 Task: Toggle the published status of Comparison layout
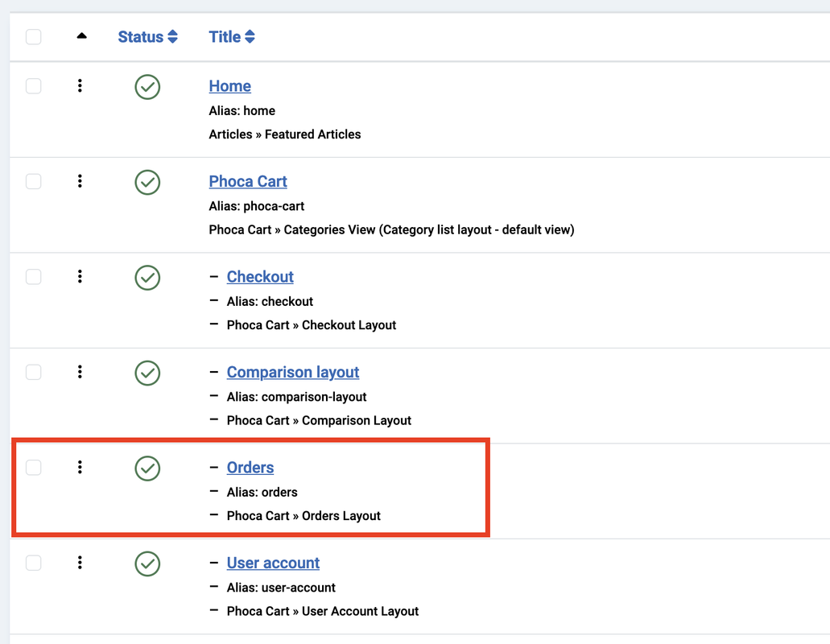147,373
